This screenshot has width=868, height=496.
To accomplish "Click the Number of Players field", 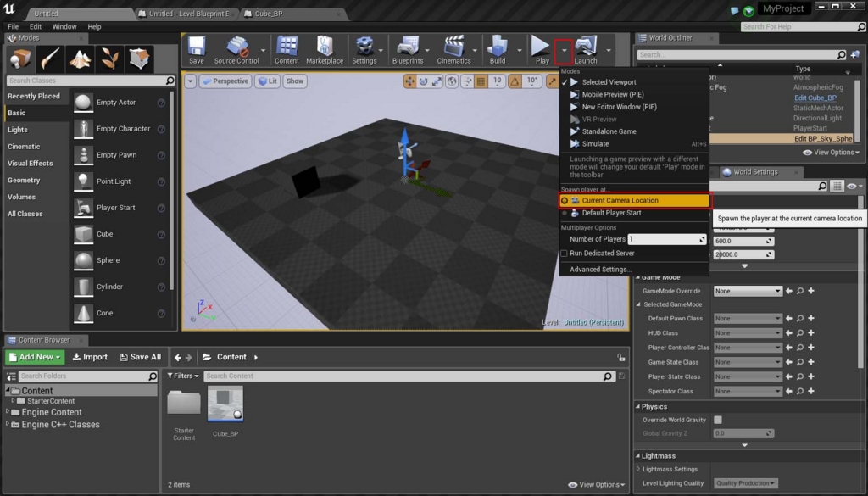I will pos(667,239).
